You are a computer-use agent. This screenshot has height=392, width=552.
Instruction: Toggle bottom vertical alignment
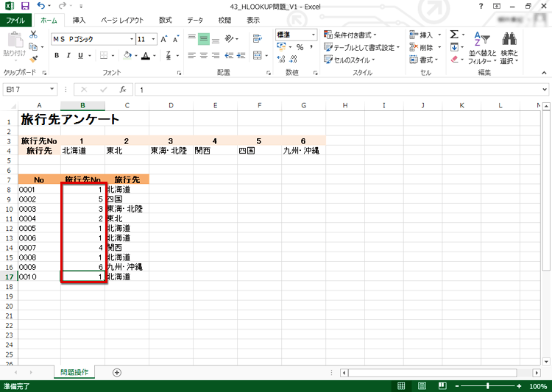[216, 39]
